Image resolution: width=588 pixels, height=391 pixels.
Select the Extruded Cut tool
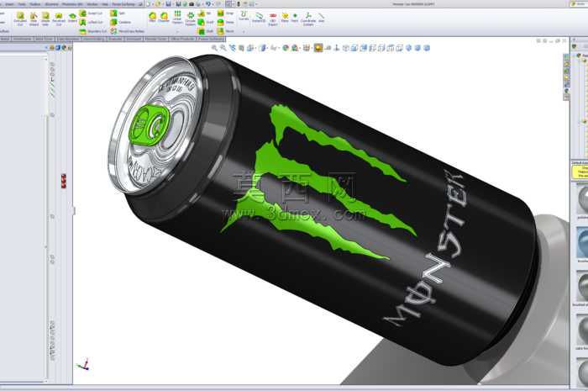pos(20,18)
